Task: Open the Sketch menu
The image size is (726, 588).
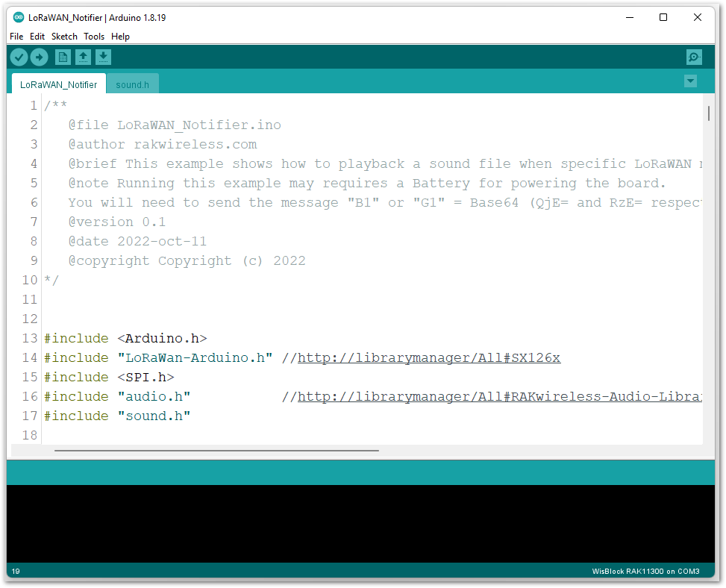Action: click(x=64, y=37)
